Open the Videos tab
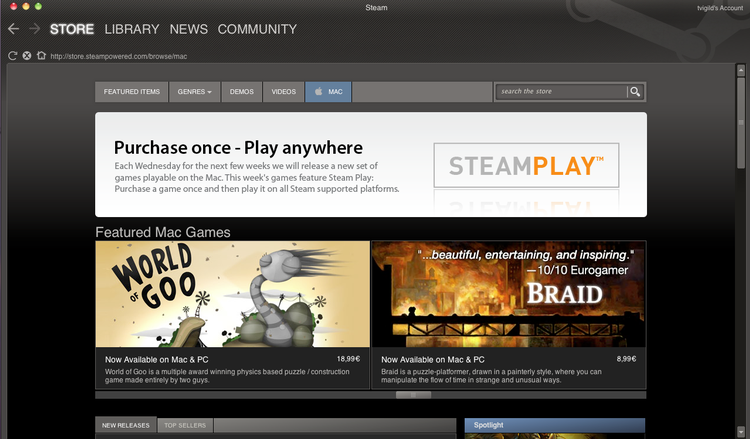750x439 pixels. click(284, 92)
